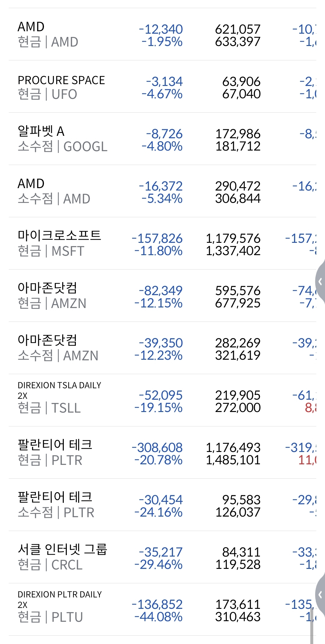Open the 팔란티어 테크 현금 PLTR holding
The width and height of the screenshot is (325, 644).
tap(55, 453)
